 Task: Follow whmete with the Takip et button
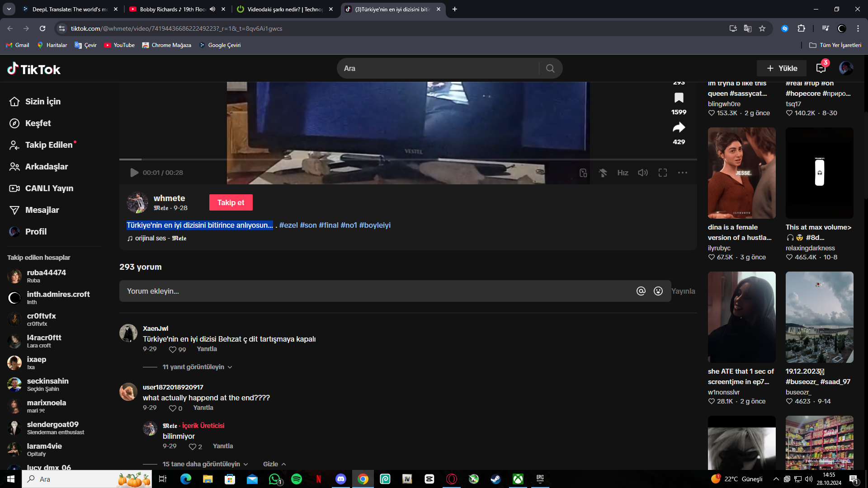click(x=231, y=202)
